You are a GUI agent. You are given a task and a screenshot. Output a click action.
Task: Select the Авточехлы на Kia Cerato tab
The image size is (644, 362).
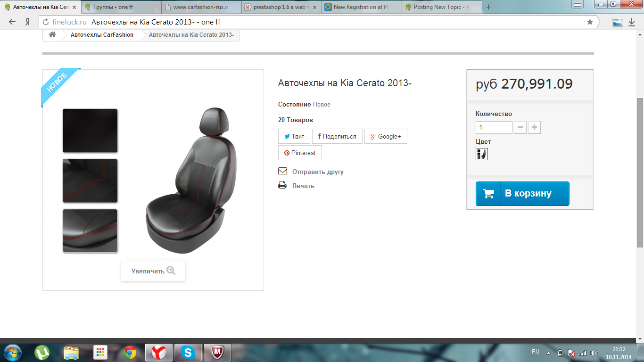(41, 7)
